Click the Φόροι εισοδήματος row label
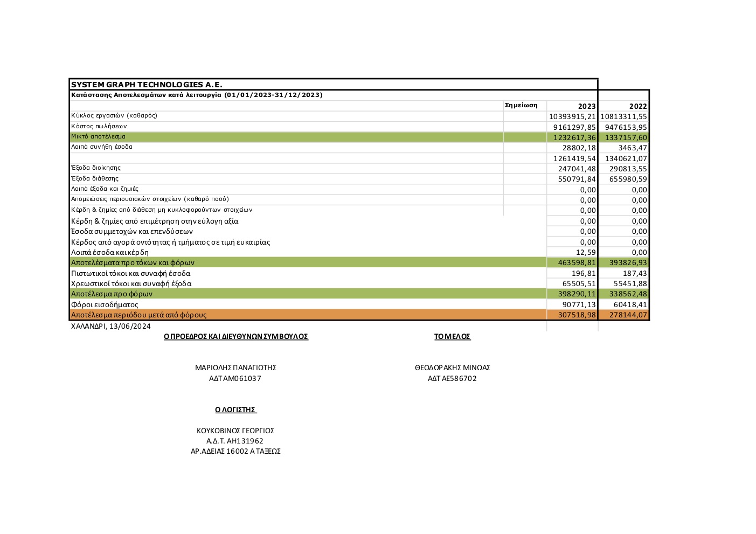The width and height of the screenshot is (756, 534). tap(105, 304)
